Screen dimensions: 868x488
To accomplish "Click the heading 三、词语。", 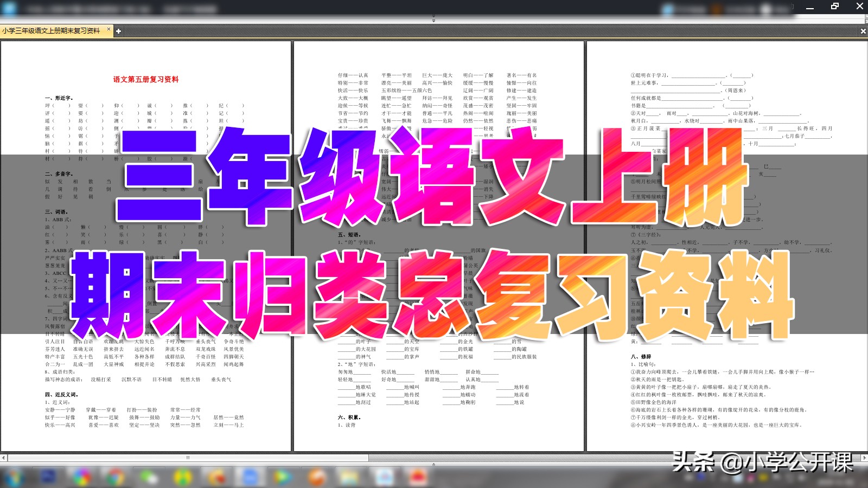I will (56, 212).
